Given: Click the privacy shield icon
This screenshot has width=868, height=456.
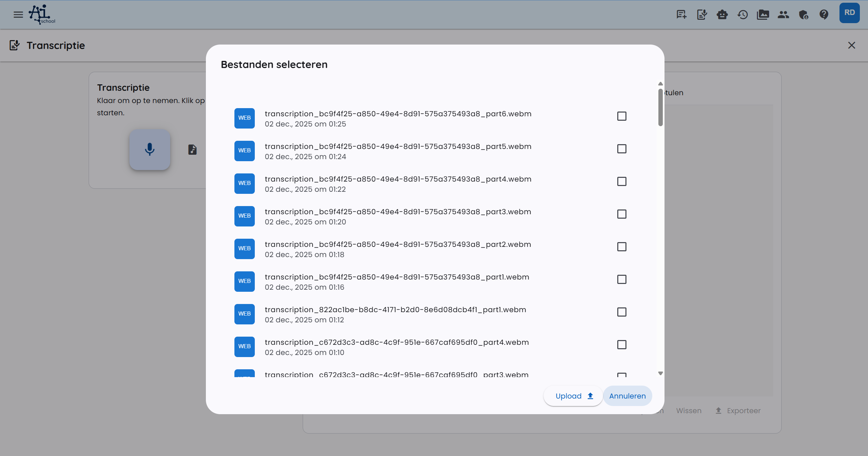Looking at the screenshot, I should click(x=804, y=15).
